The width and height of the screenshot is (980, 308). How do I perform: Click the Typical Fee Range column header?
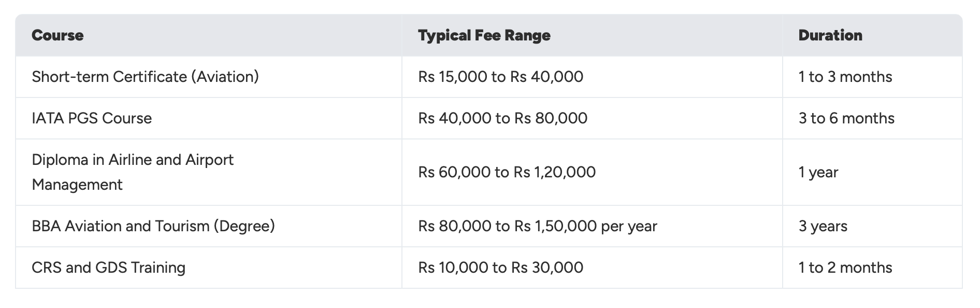click(x=484, y=35)
